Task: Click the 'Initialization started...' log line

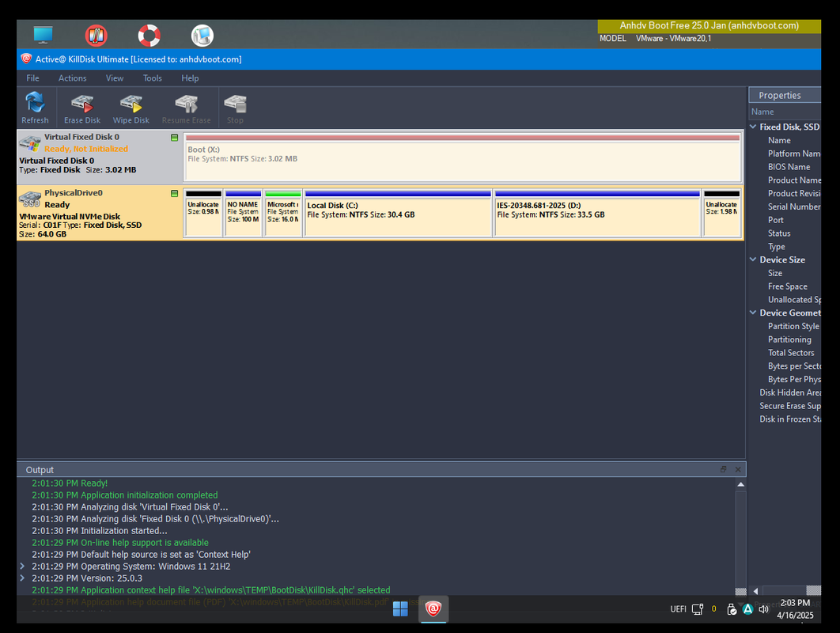Action: tap(100, 531)
